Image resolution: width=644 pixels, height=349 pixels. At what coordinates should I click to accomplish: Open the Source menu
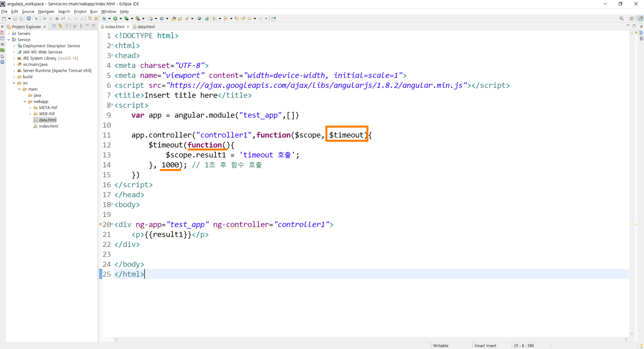point(28,11)
